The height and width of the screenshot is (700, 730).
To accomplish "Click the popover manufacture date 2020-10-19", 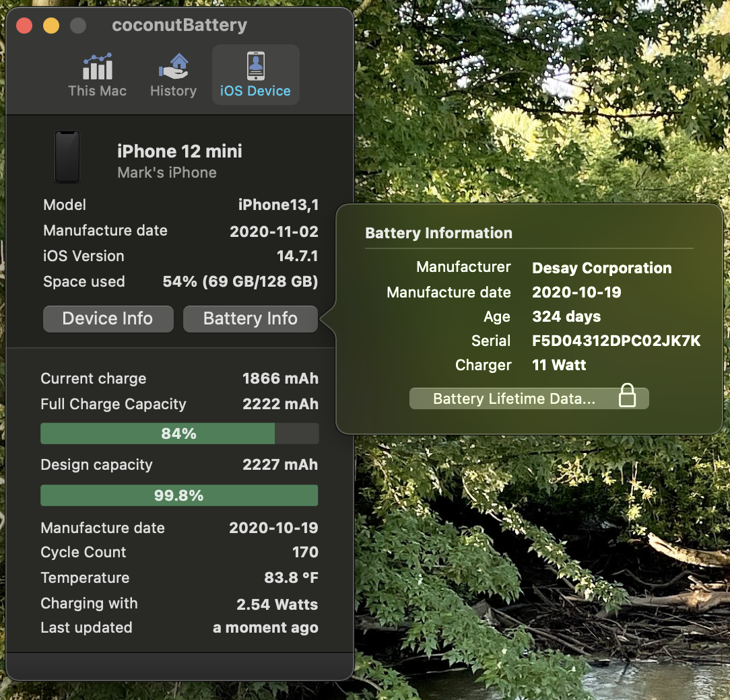I will point(577,292).
